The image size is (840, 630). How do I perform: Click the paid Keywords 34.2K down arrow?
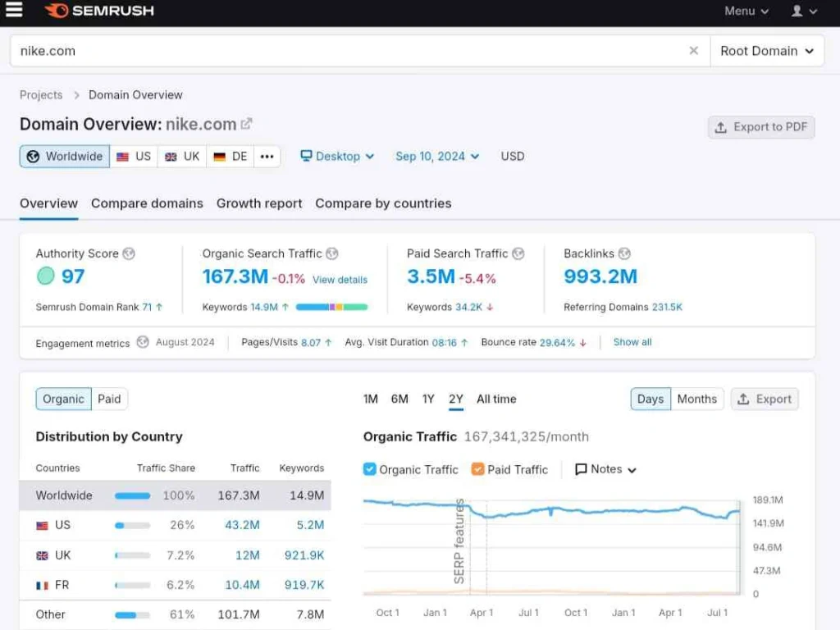pyautogui.click(x=490, y=307)
